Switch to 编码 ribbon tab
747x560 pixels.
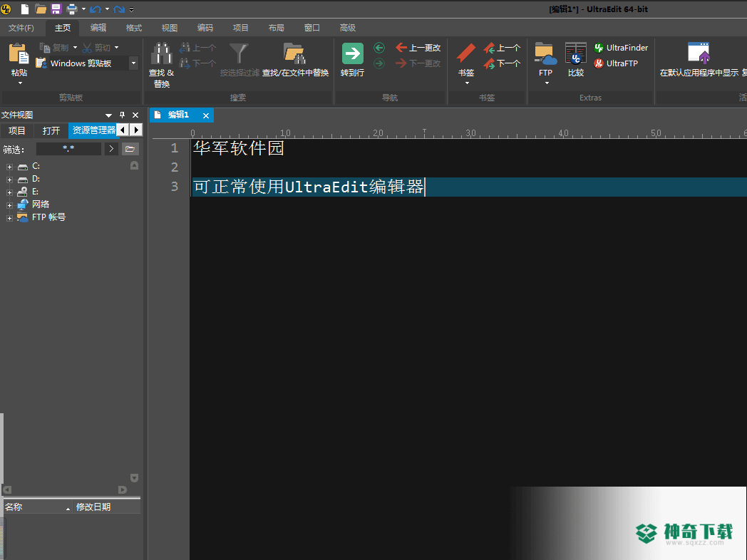pyautogui.click(x=205, y=28)
